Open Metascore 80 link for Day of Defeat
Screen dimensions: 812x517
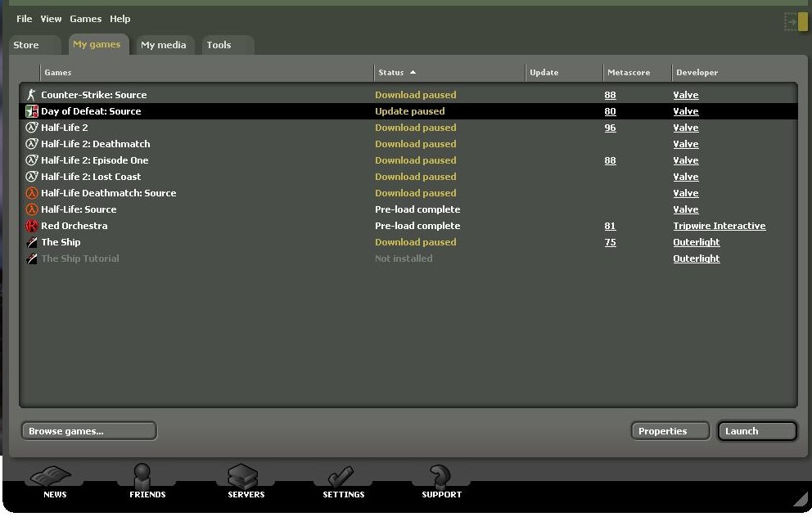click(x=610, y=111)
